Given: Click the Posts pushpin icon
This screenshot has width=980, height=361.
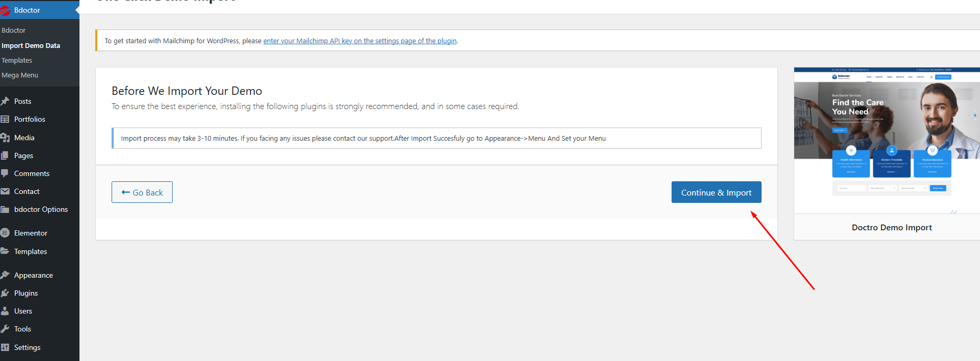Looking at the screenshot, I should 5,101.
